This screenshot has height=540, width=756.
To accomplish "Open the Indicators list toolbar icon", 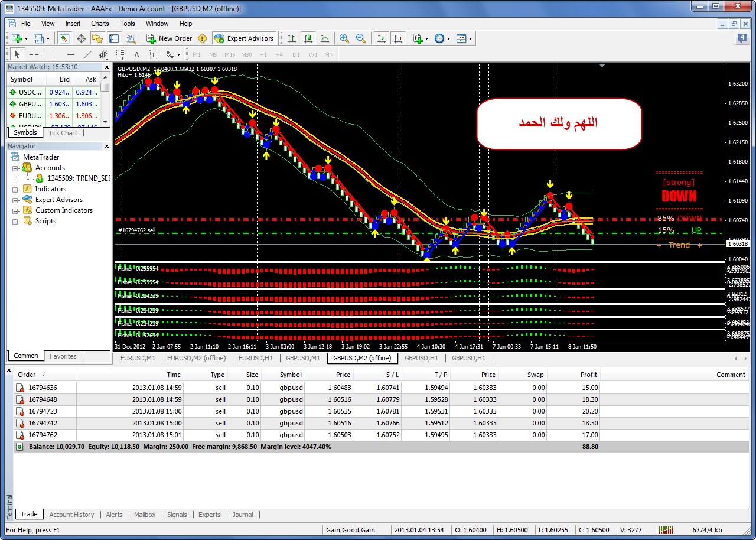I will [x=418, y=38].
